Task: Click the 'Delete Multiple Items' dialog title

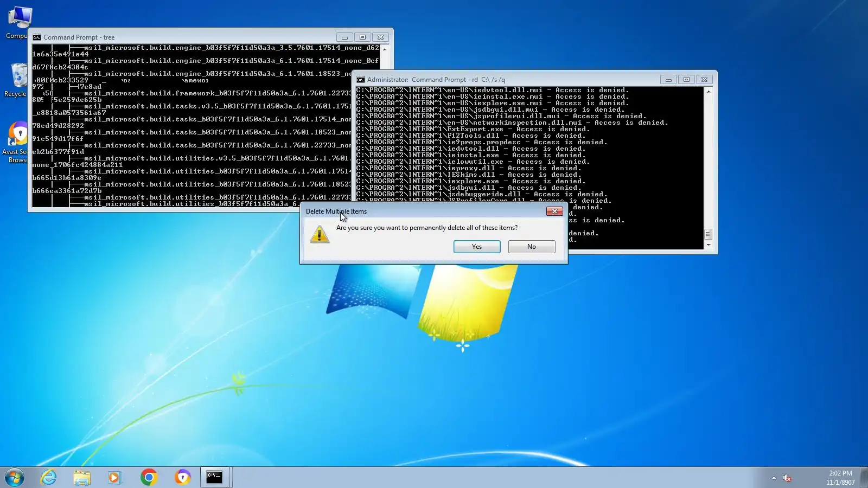Action: [336, 211]
